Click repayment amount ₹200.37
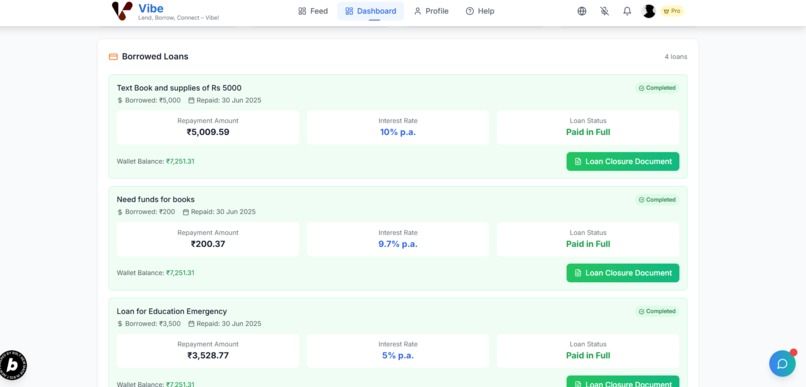Viewport: 806px width, 387px height. pyautogui.click(x=208, y=244)
